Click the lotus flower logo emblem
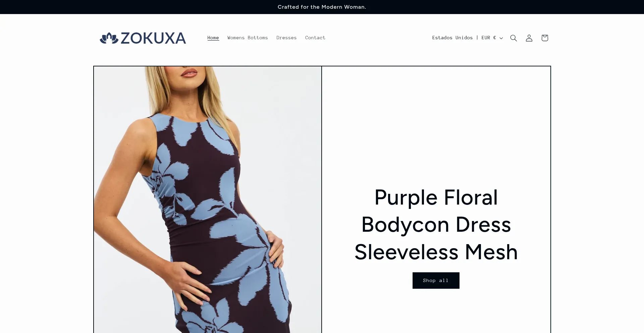Image resolution: width=644 pixels, height=333 pixels. (x=109, y=38)
